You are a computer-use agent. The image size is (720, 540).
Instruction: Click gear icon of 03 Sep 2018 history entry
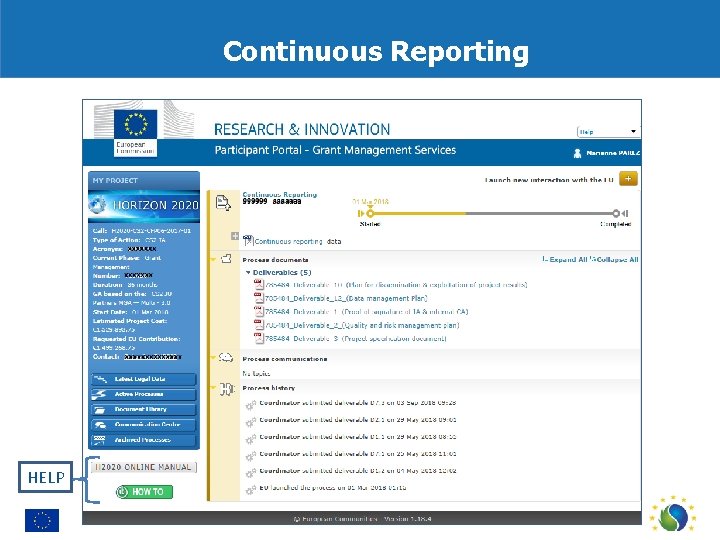(x=250, y=405)
